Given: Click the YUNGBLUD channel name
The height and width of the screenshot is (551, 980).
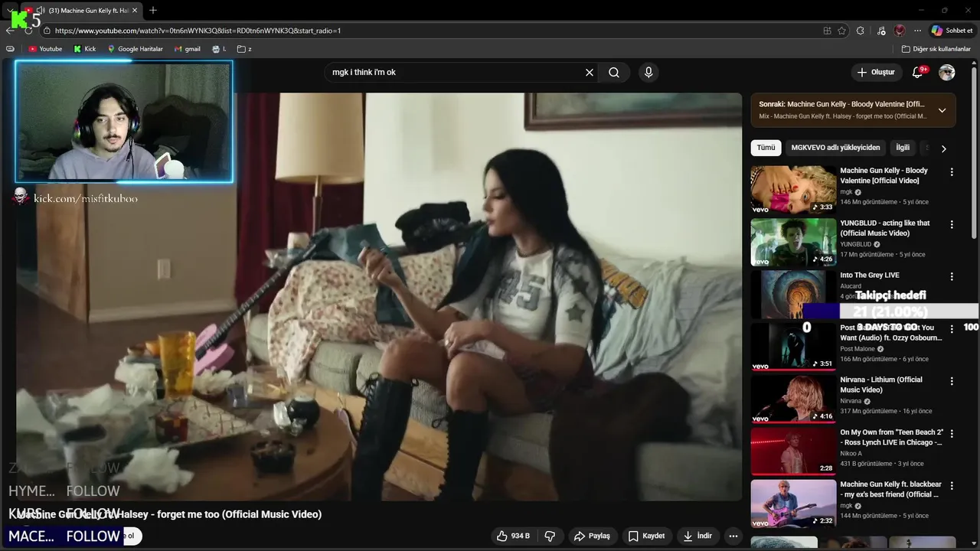Looking at the screenshot, I should [x=856, y=244].
